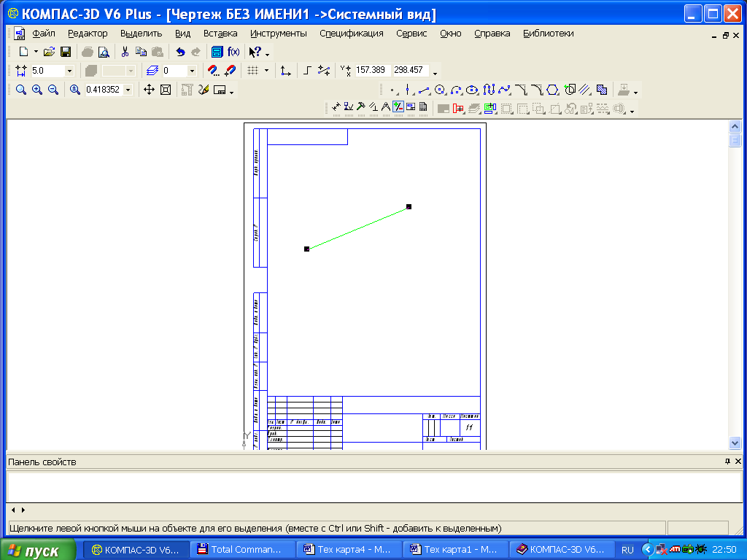Expand coordinates toolbar options arrow
747x560 pixels.
pyautogui.click(x=435, y=74)
